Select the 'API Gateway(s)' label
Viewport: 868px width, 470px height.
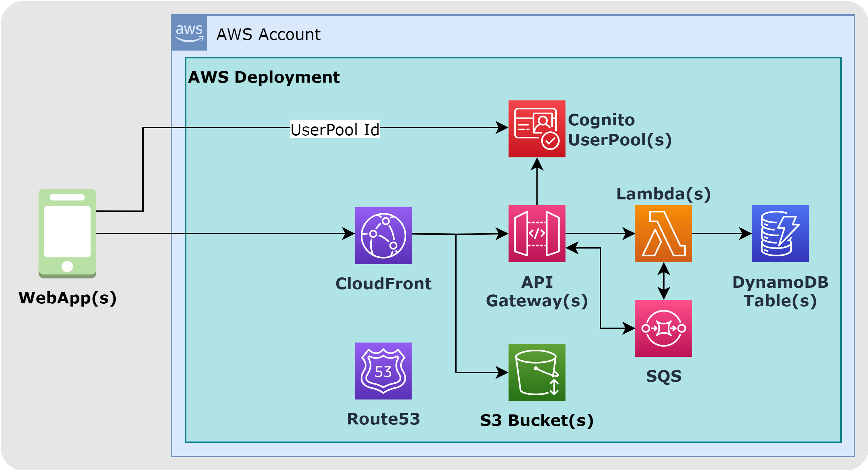coord(537,292)
